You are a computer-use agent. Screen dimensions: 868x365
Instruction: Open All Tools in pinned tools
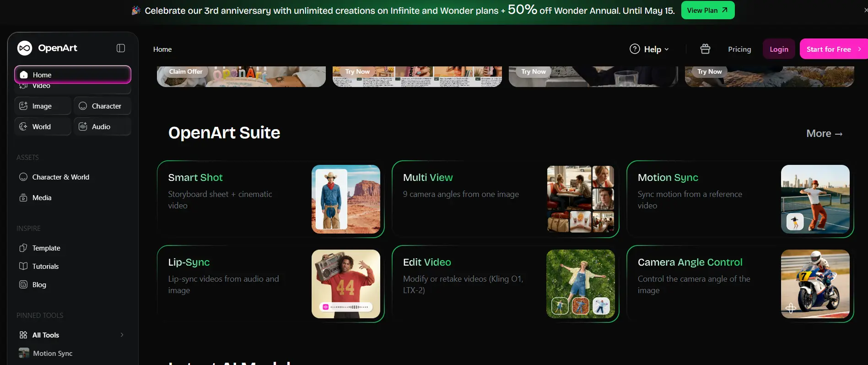(73, 335)
